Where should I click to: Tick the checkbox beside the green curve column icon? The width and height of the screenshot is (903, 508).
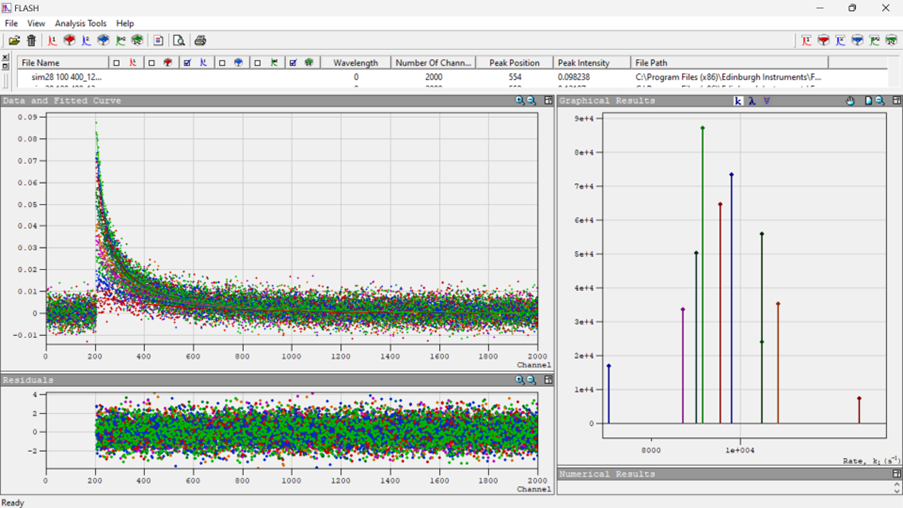(257, 63)
